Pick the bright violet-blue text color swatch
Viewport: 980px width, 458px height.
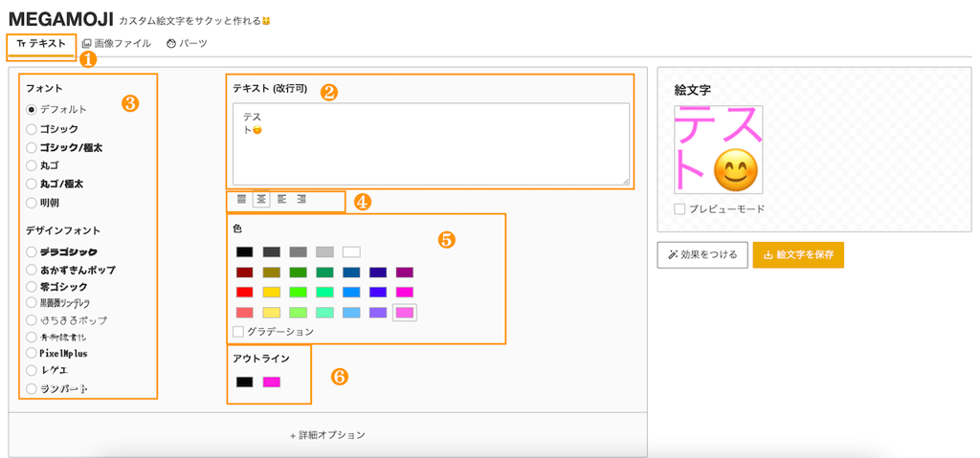click(378, 293)
